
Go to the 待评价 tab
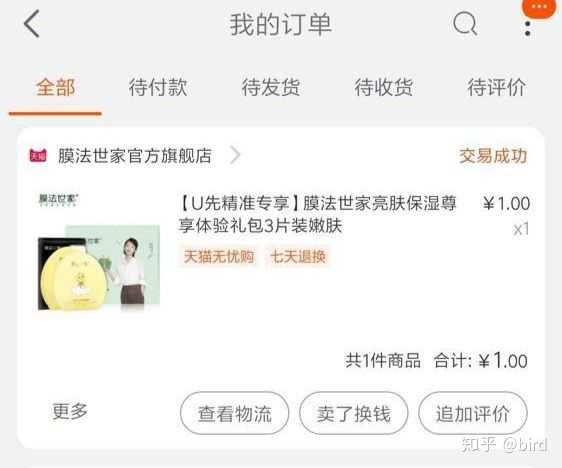point(496,87)
